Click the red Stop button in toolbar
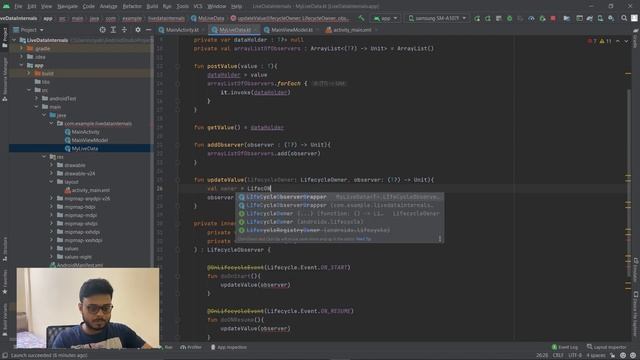The width and height of the screenshot is (640, 360). [553, 18]
